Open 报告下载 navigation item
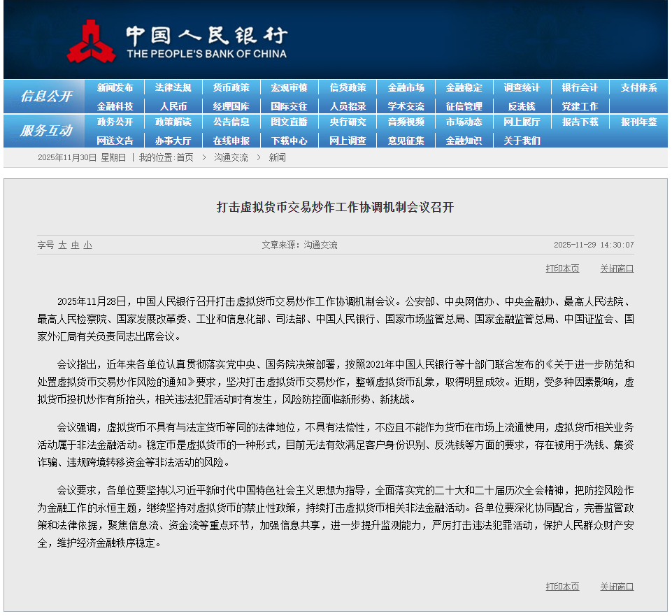672x616 pixels. click(580, 122)
